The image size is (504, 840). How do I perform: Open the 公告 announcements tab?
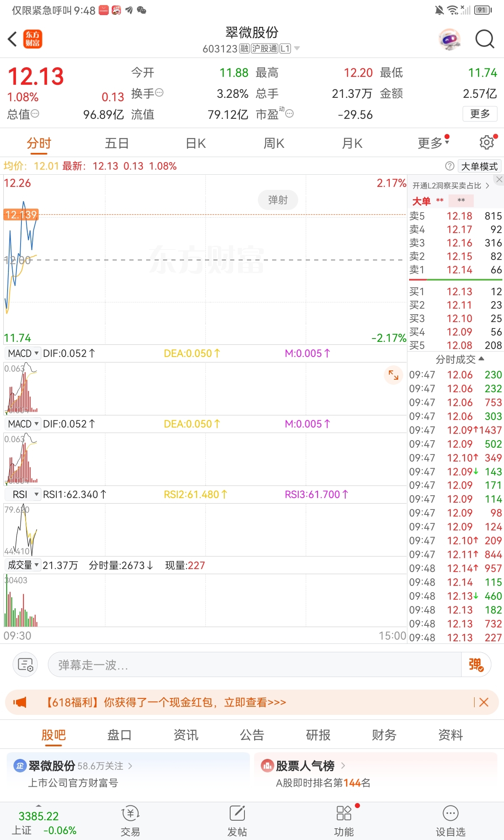252,735
